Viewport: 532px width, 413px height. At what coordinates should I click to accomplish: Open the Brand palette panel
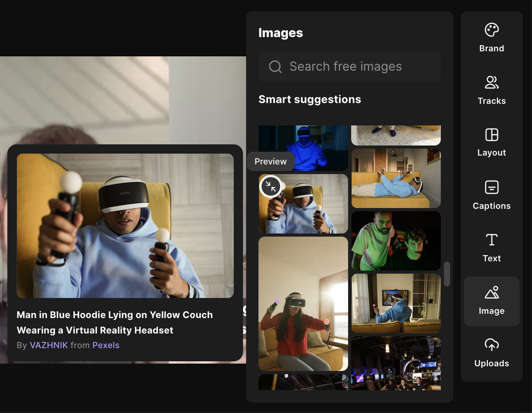(491, 37)
